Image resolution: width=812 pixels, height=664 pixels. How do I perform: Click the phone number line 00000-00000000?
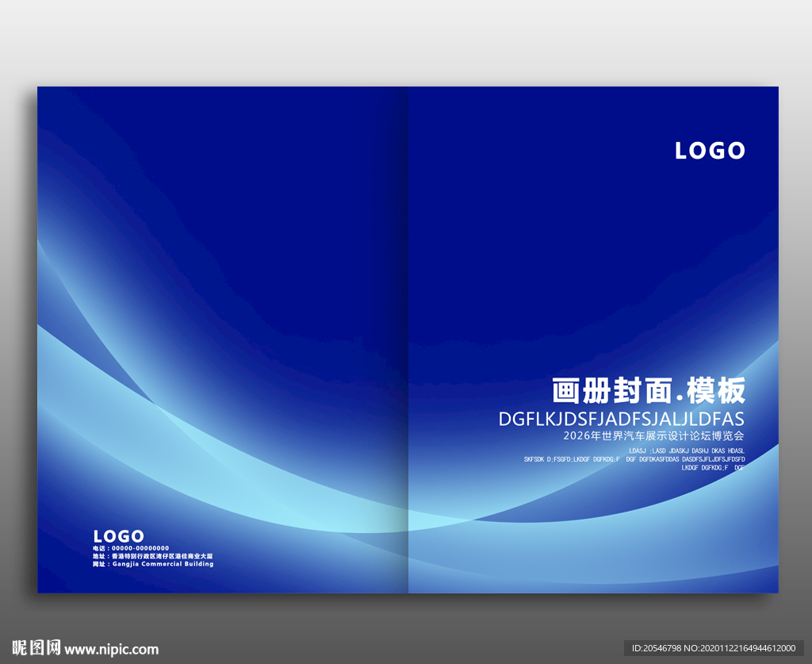[x=131, y=548]
